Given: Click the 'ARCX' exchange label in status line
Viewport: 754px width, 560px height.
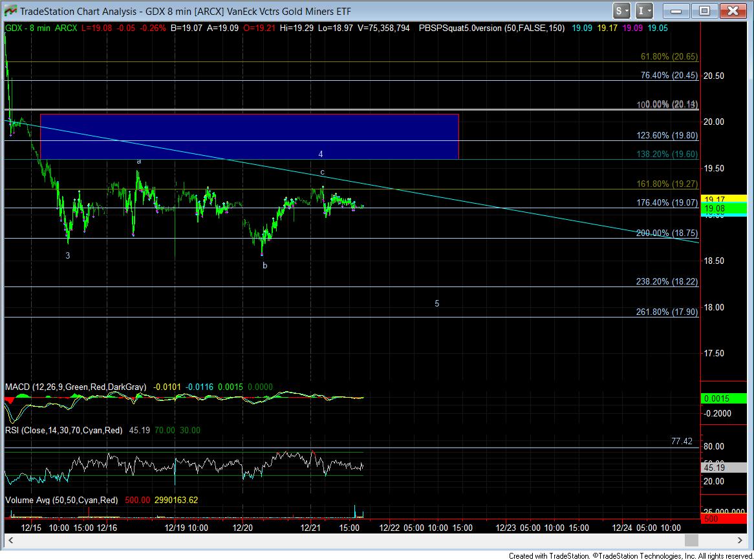Looking at the screenshot, I should coord(66,28).
